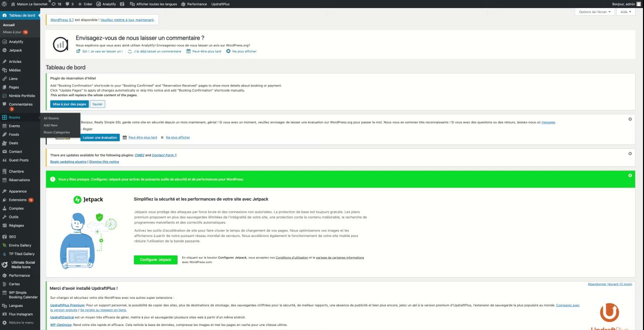The height and width of the screenshot is (330, 644).
Task: Open the Rooms menu in the sidebar
Action: point(20,117)
